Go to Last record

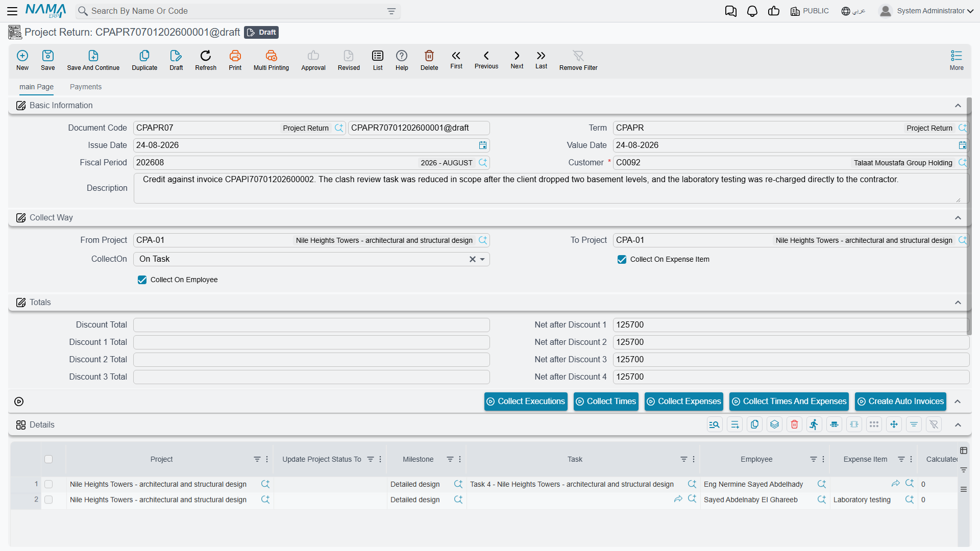pyautogui.click(x=541, y=60)
